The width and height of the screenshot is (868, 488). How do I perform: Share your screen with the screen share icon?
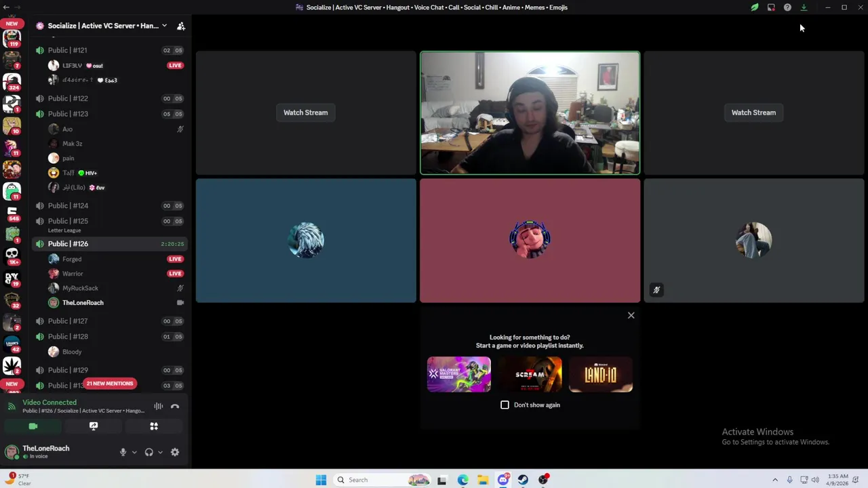pos(94,426)
